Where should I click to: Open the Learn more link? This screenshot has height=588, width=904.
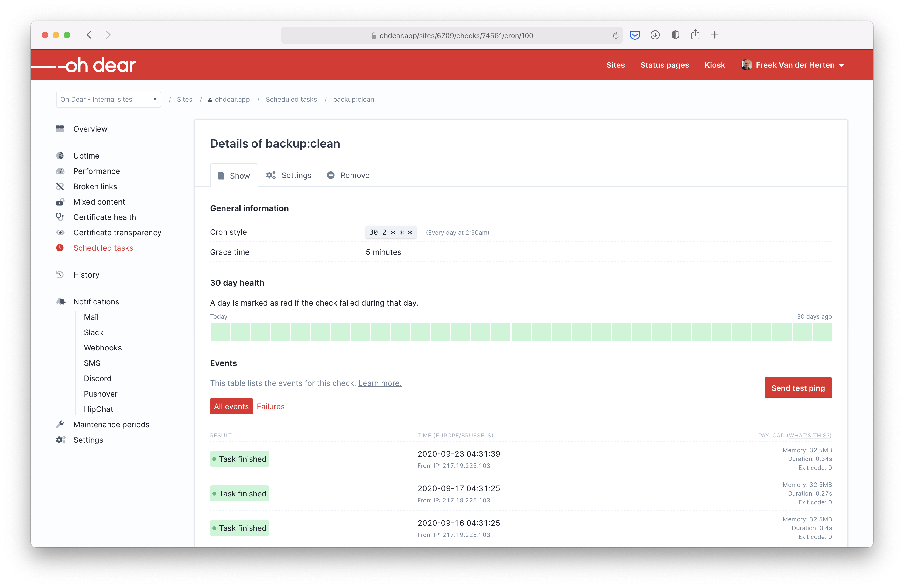point(380,383)
